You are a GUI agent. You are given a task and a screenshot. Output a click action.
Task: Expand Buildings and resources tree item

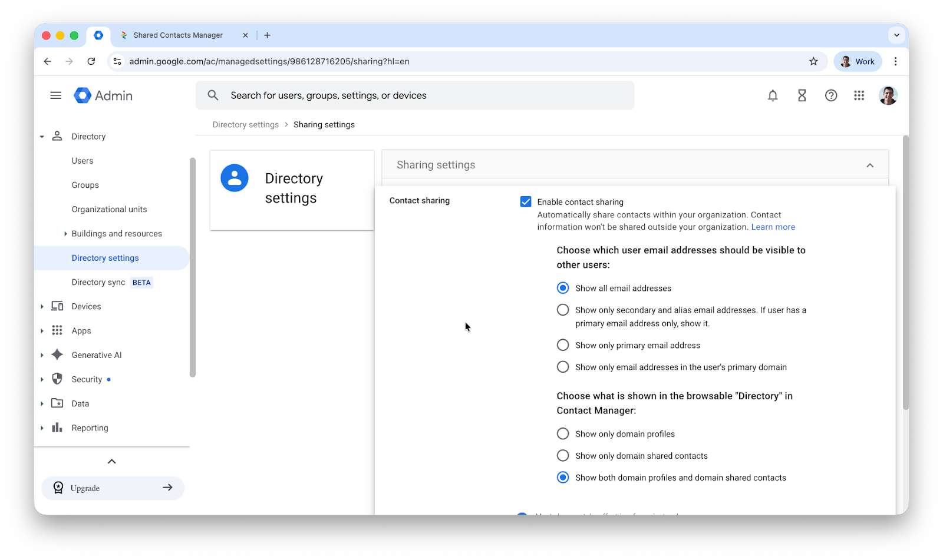click(x=65, y=234)
